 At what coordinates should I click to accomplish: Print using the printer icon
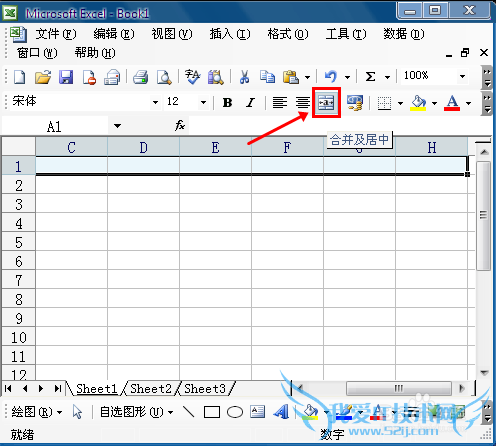click(140, 77)
